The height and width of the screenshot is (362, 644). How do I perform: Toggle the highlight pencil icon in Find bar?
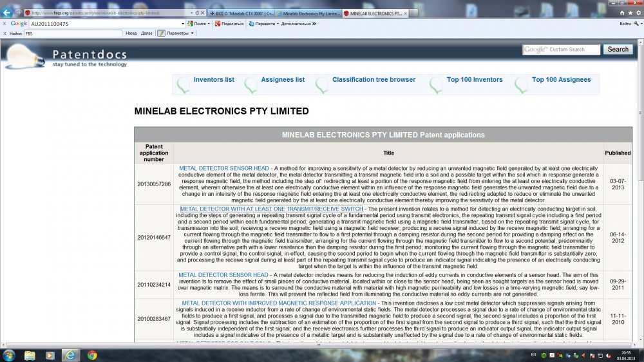pos(161,33)
